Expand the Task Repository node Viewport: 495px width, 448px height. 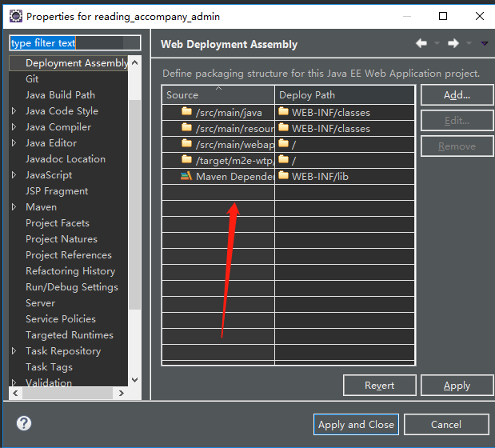14,351
